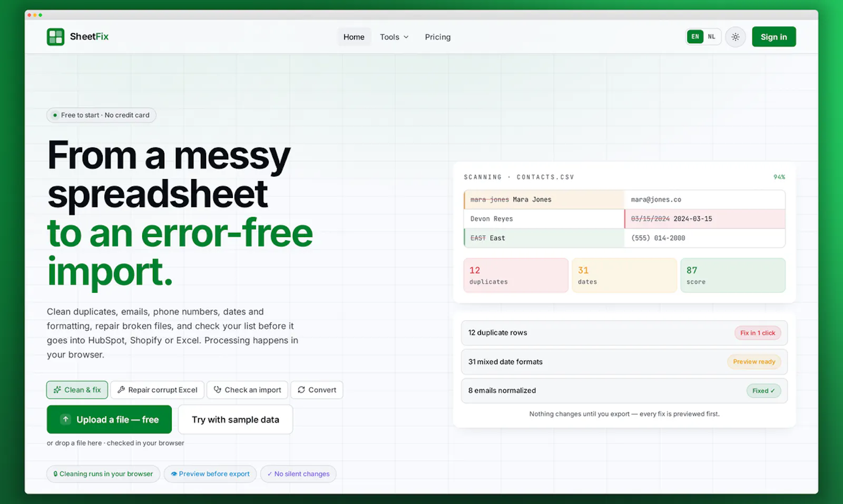Click the 12 duplicate rows row
The image size is (843, 504).
tap(624, 333)
